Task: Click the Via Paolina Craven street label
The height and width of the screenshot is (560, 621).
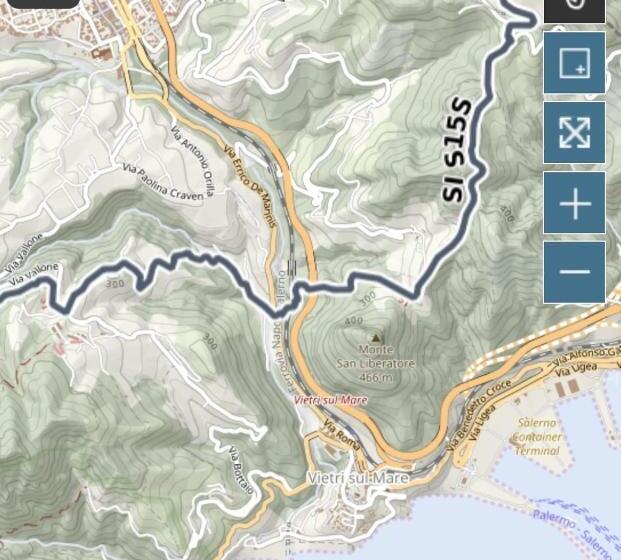Action: [163, 181]
